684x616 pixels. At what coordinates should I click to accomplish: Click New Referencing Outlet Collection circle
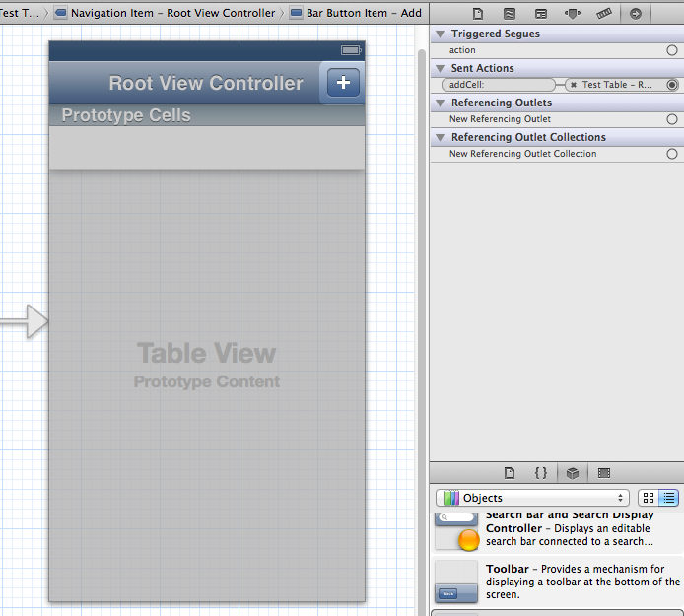pos(672,154)
